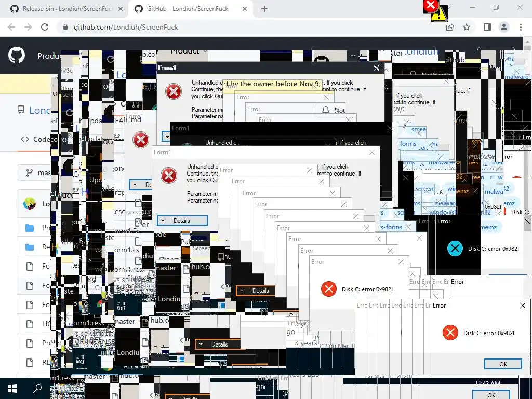Open the light-blue 'memz' topic tag
This screenshot has height=399, width=532.
click(488, 227)
